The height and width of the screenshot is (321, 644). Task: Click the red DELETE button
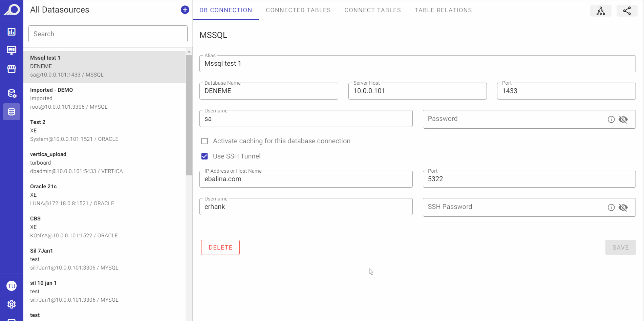(x=220, y=248)
